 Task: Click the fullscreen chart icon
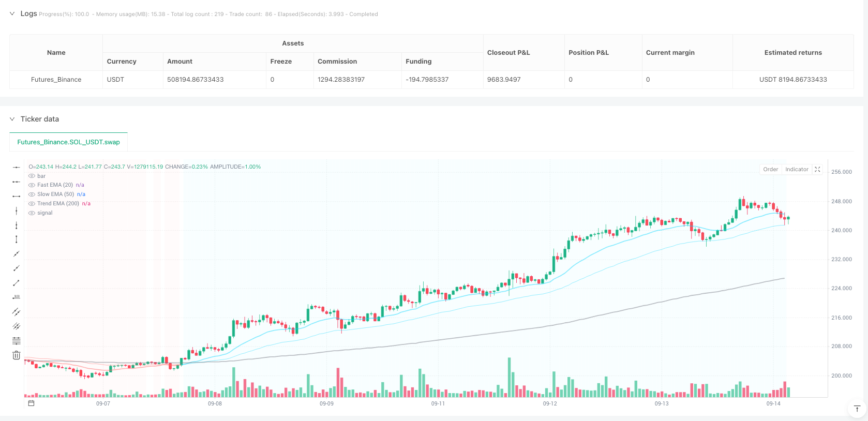tap(818, 169)
